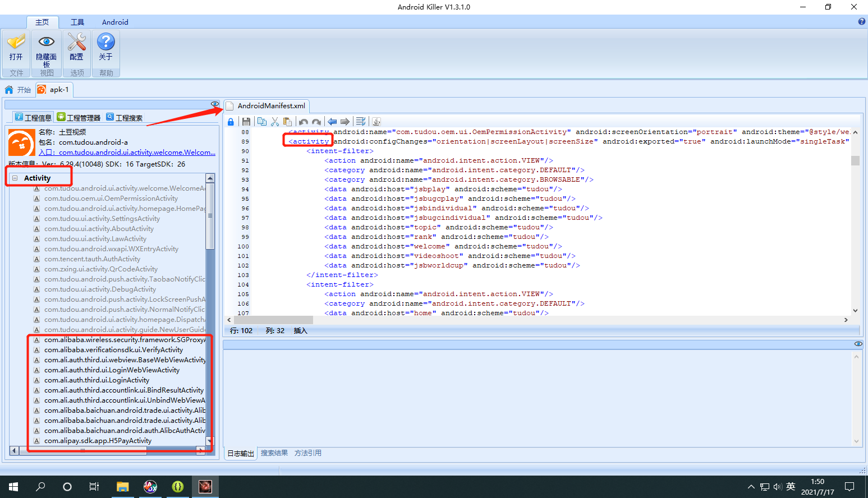Click the word wrap lines icon
The image size is (868, 498).
point(361,122)
